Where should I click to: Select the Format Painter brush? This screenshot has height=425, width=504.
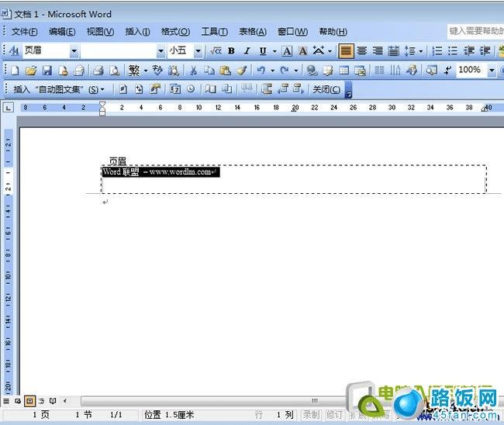point(242,71)
